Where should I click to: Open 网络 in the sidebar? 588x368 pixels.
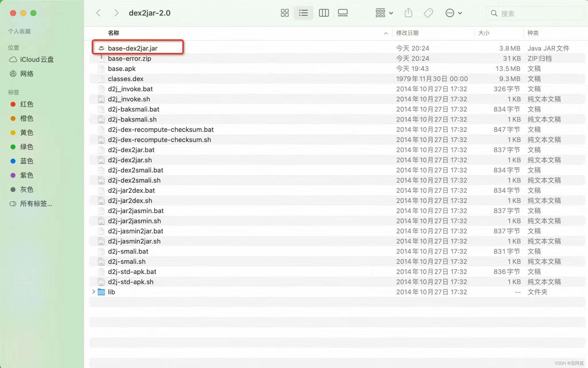[22, 74]
